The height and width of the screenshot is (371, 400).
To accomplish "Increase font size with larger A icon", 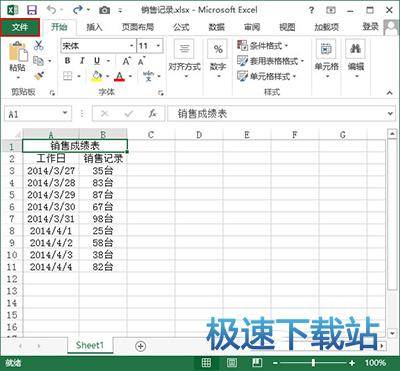I will coord(127,61).
